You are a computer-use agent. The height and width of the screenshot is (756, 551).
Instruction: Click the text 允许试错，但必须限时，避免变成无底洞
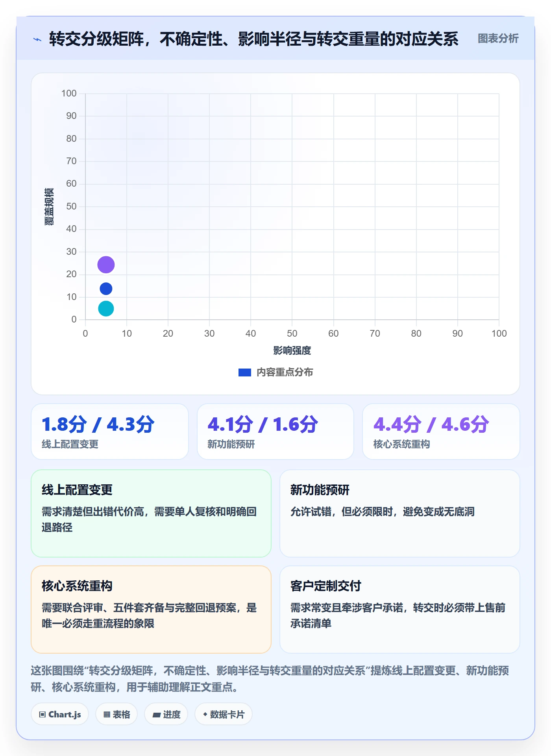point(383,511)
